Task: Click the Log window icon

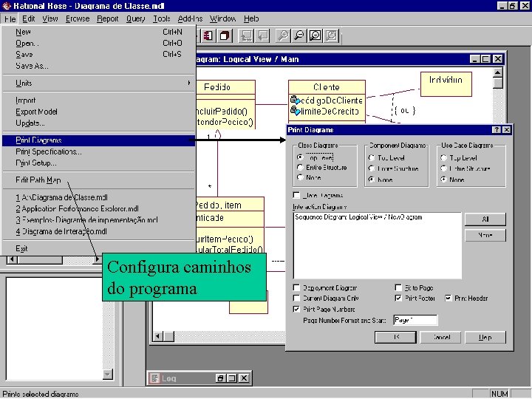Action: click(155, 378)
